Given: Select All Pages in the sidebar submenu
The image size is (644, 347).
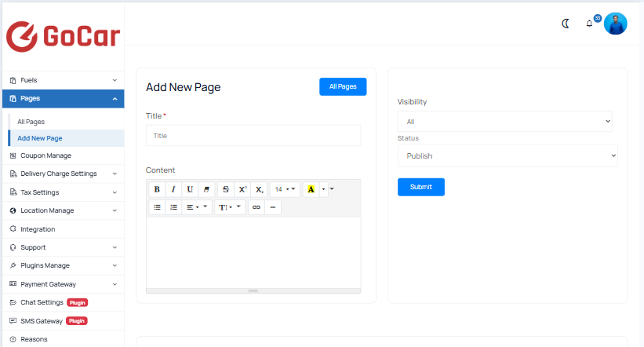Looking at the screenshot, I should click(31, 122).
